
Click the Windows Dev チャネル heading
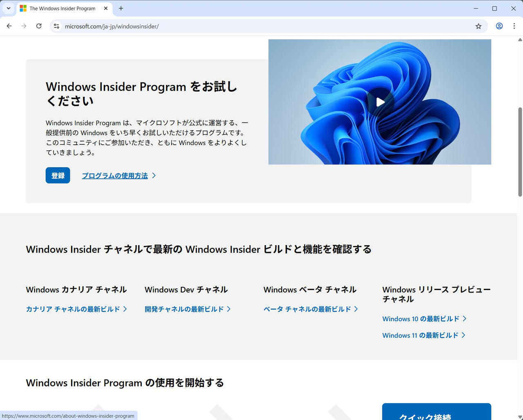186,290
